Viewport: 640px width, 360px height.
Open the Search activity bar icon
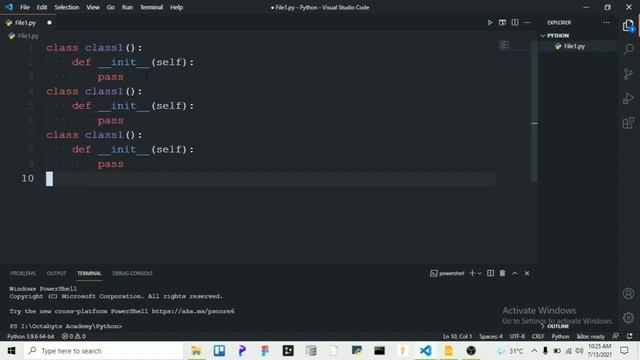pos(628,49)
